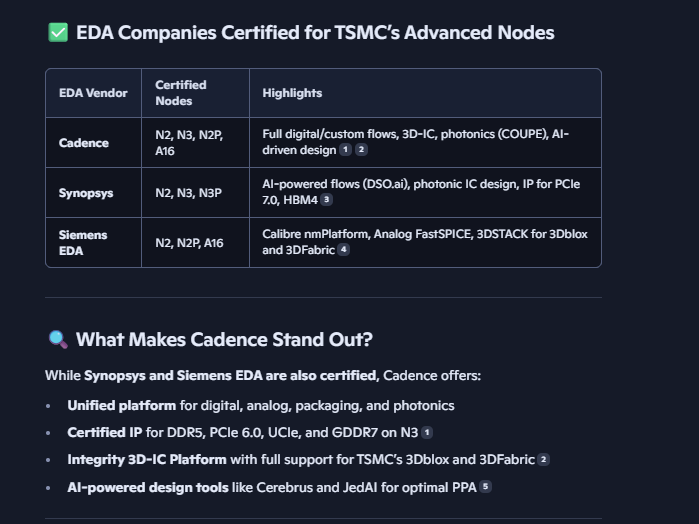699x524 pixels.
Task: Click the green checkmark emoji in heading
Action: point(58,33)
